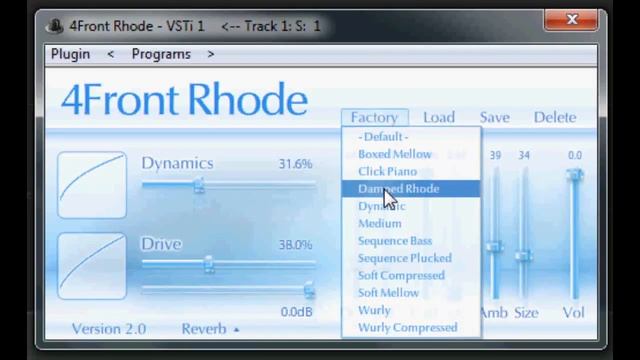Click the Dynamics 31.6% value

point(296,164)
